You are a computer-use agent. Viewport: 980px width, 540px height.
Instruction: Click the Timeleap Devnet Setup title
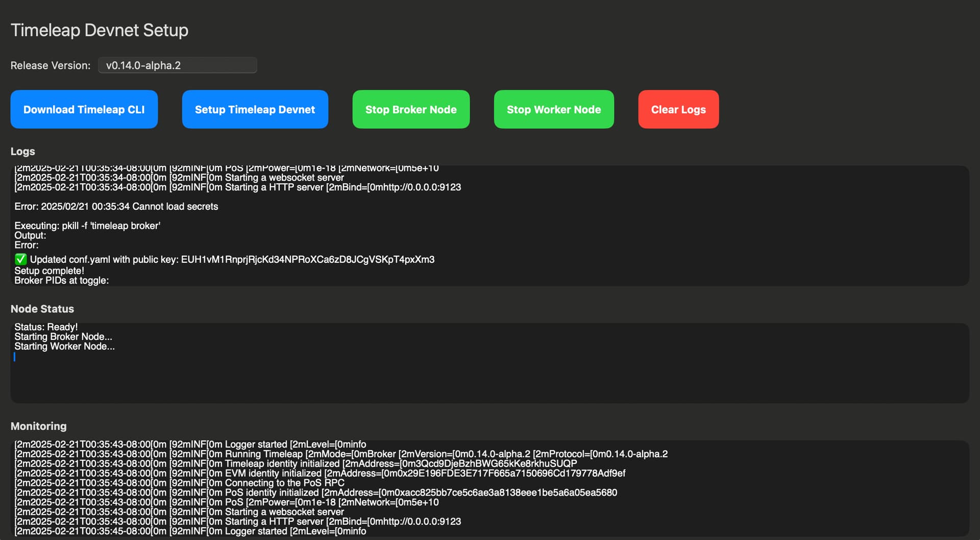pos(100,30)
